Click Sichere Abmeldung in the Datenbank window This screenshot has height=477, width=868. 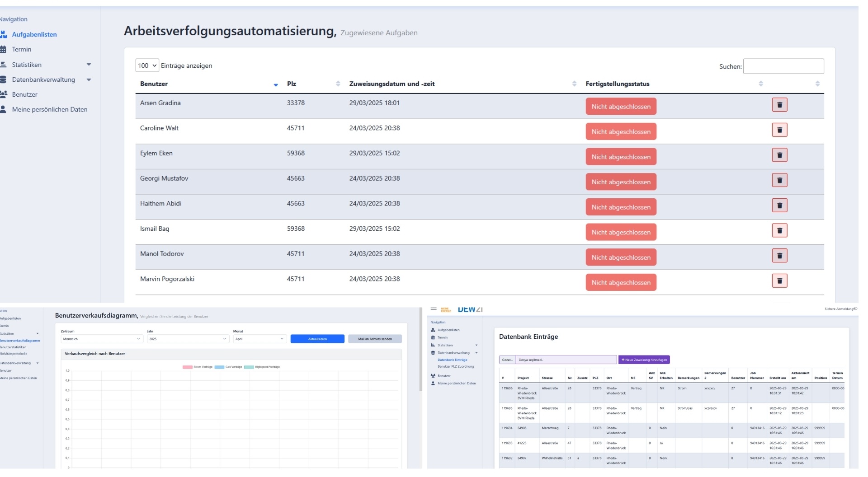840,309
